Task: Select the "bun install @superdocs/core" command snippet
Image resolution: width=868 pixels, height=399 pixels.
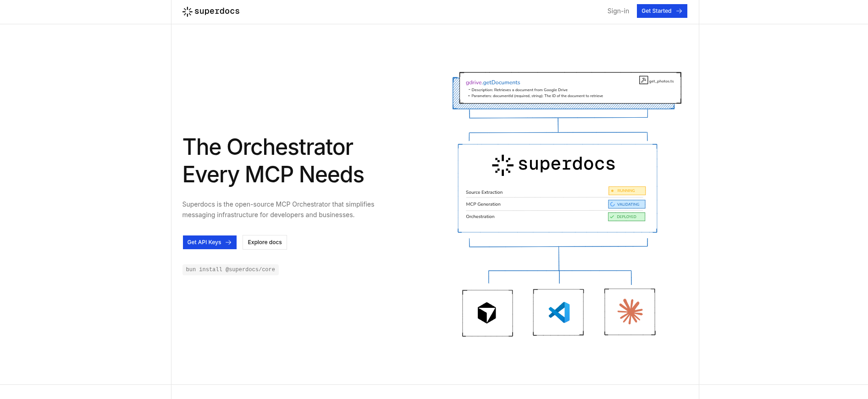Action: point(231,270)
